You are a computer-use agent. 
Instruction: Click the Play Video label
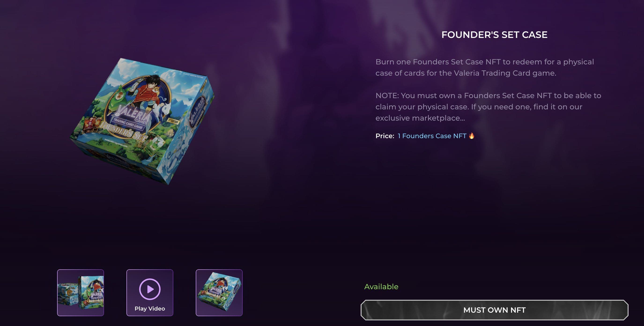click(150, 308)
